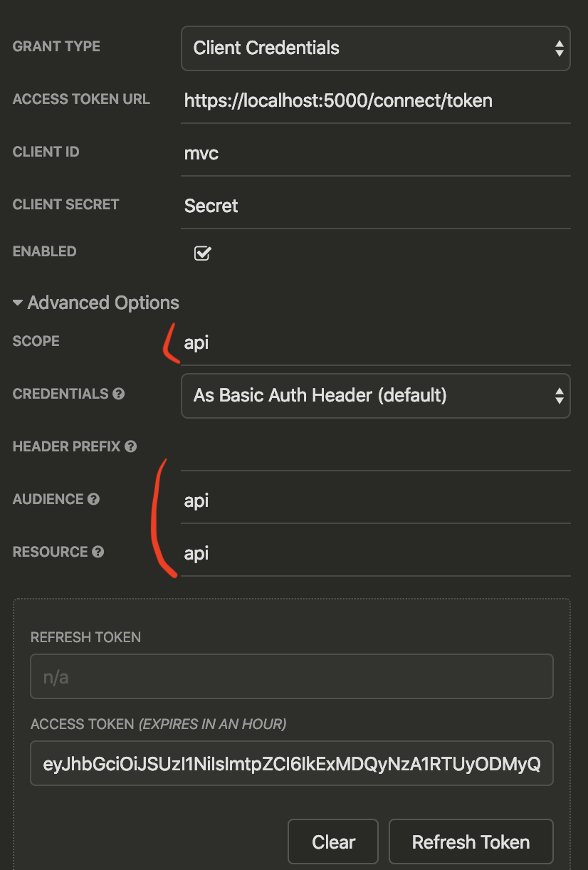Collapse the Advanced Options section

[95, 303]
